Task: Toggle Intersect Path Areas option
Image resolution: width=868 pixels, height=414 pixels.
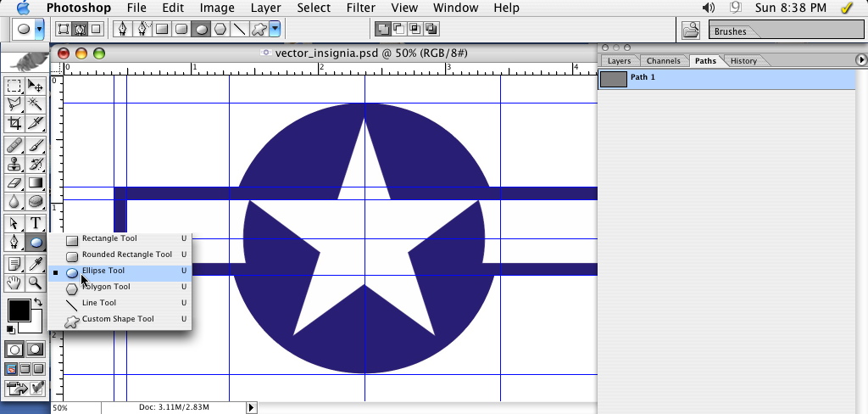Action: (415, 28)
